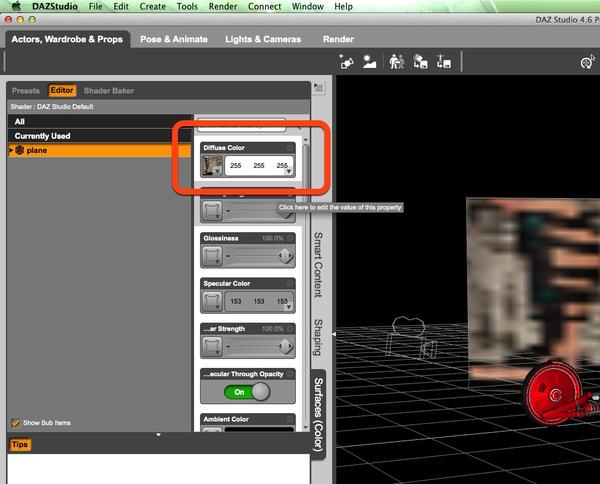The width and height of the screenshot is (600, 484).
Task: Click the render target icon at toolbar right
Action: click(587, 62)
